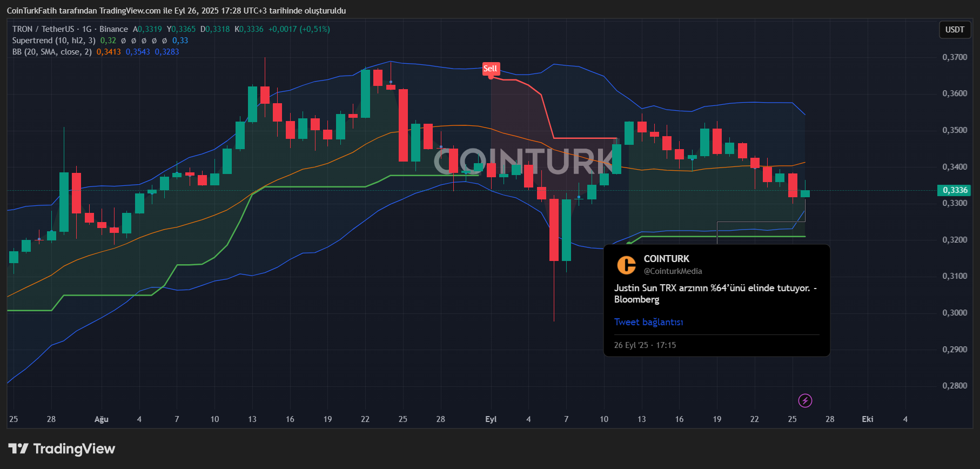Viewport: 980px width, 469px height.
Task: Click the orange COINTURK avatar icon
Action: point(626,265)
